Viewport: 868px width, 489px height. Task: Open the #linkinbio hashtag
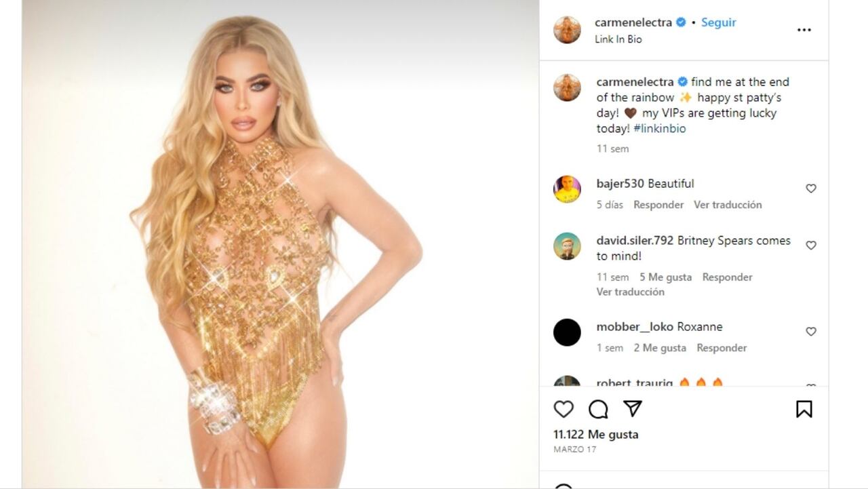(660, 129)
